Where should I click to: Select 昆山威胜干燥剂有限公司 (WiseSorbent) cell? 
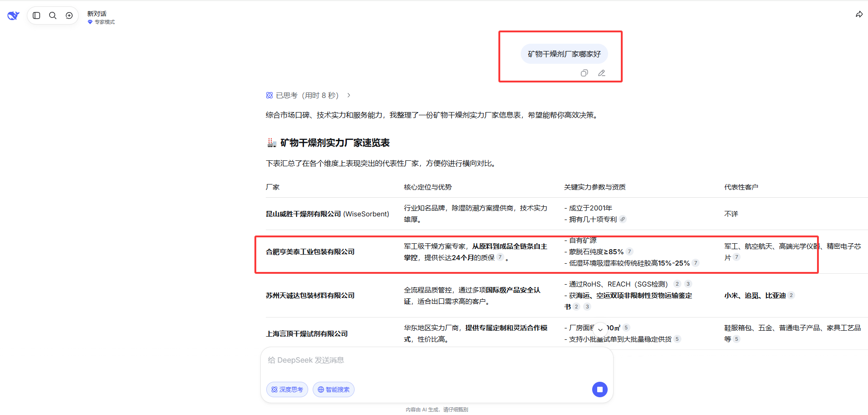click(x=327, y=214)
